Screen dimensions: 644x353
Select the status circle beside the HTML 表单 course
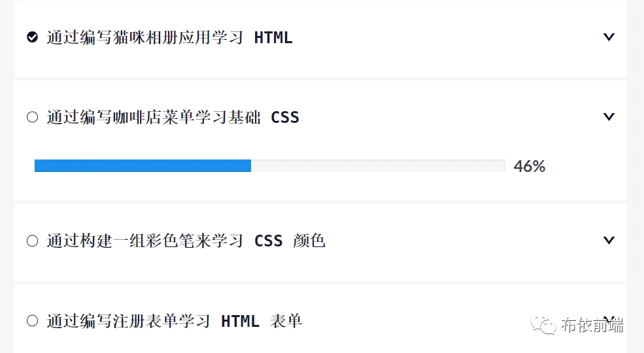[x=32, y=321]
